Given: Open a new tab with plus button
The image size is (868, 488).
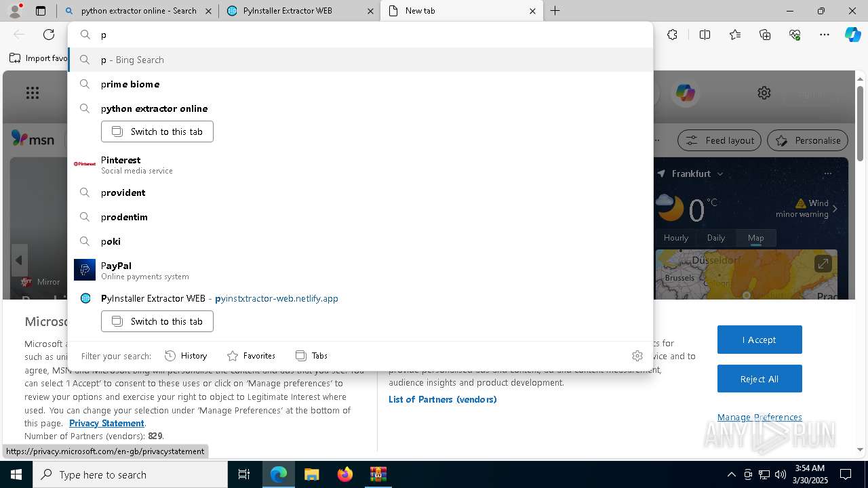Looking at the screenshot, I should [x=555, y=10].
